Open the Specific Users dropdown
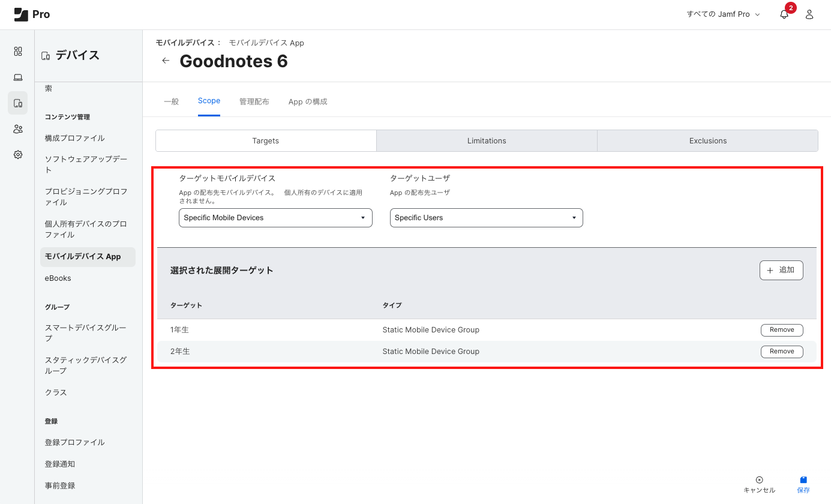 coord(486,218)
